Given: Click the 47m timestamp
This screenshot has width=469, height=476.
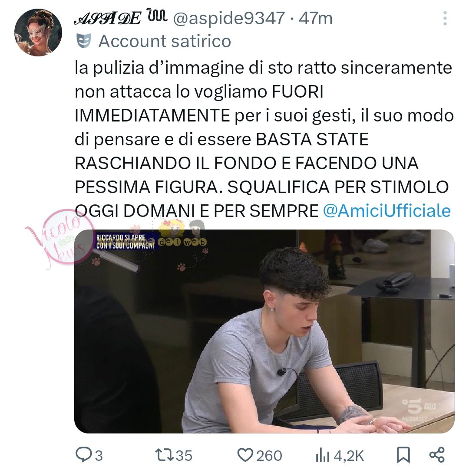Looking at the screenshot, I should (316, 18).
